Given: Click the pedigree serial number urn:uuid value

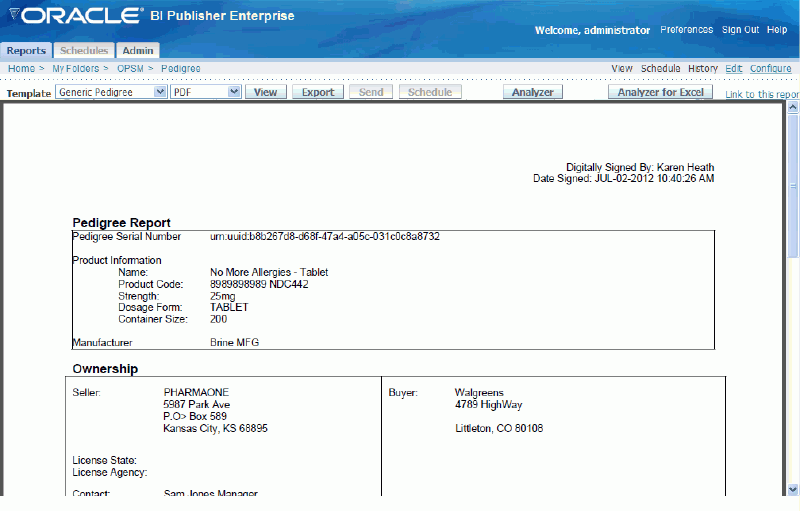Looking at the screenshot, I should coord(325,237).
